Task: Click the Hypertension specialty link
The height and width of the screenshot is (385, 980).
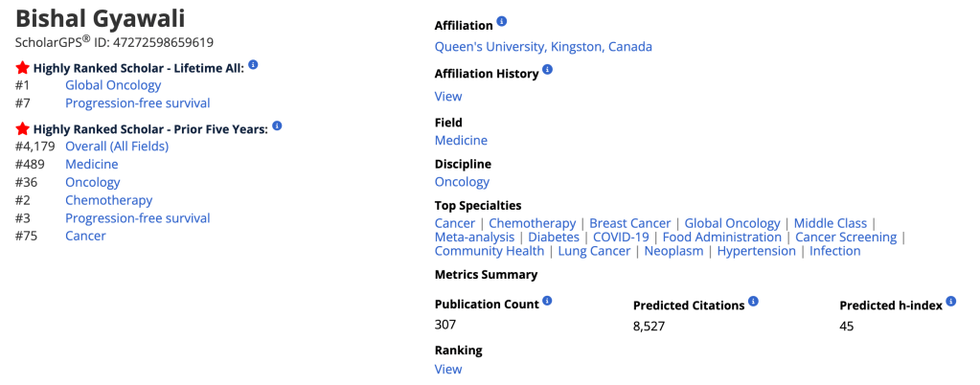Action: pos(756,251)
